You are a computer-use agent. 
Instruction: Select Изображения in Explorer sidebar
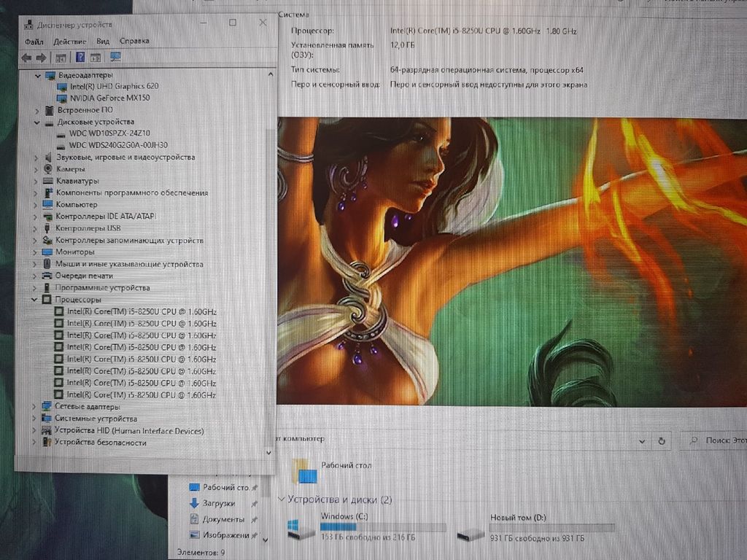pyautogui.click(x=220, y=535)
